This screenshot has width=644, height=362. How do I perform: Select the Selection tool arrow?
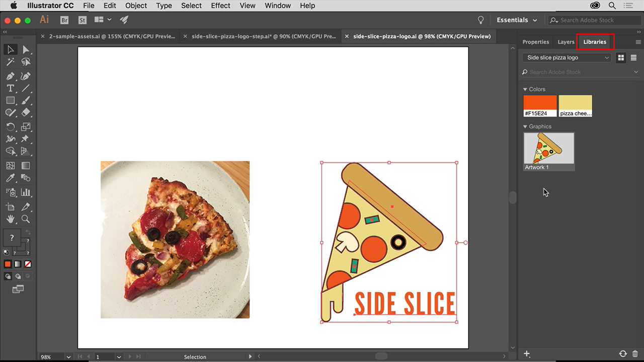click(11, 49)
